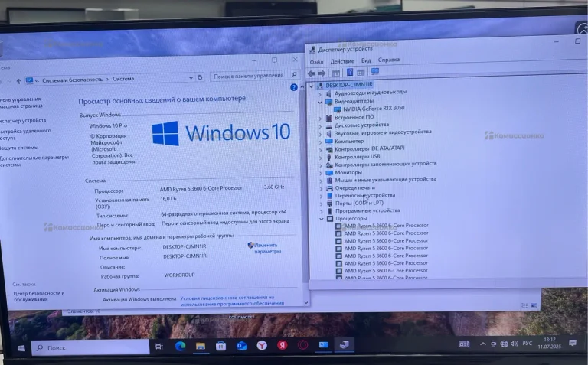This screenshot has height=365, width=588.
Task: Click Система и безопасность breadcrumb
Action: pos(72,80)
